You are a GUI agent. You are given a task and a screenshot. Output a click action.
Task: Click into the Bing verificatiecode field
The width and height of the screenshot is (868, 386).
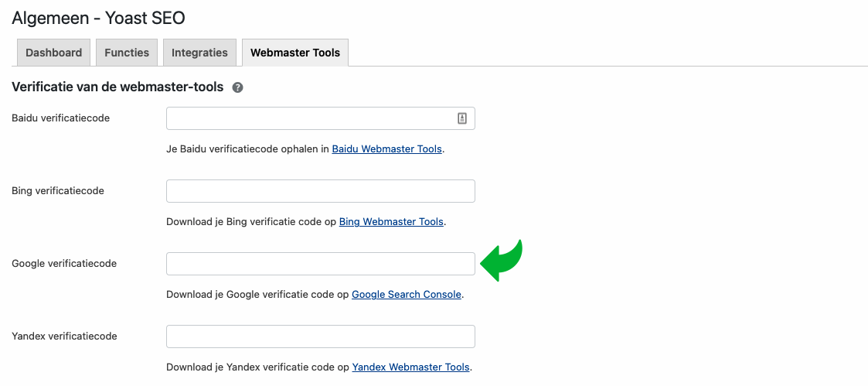pyautogui.click(x=321, y=191)
